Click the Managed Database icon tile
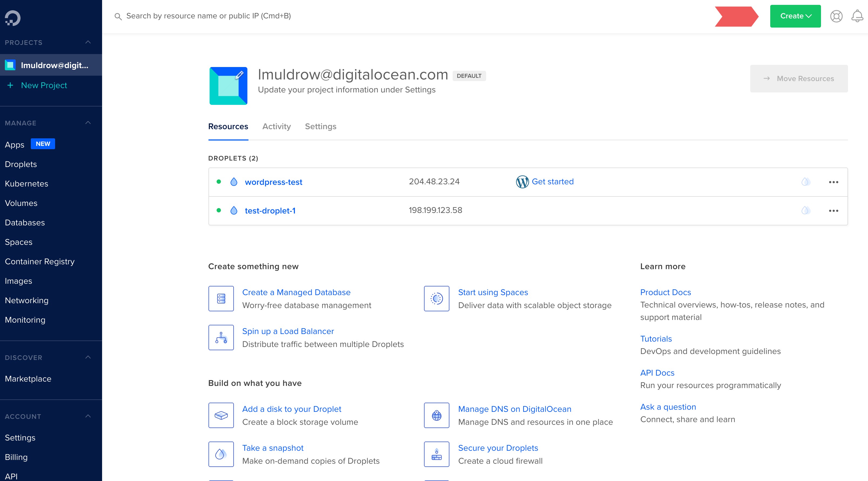 221,299
